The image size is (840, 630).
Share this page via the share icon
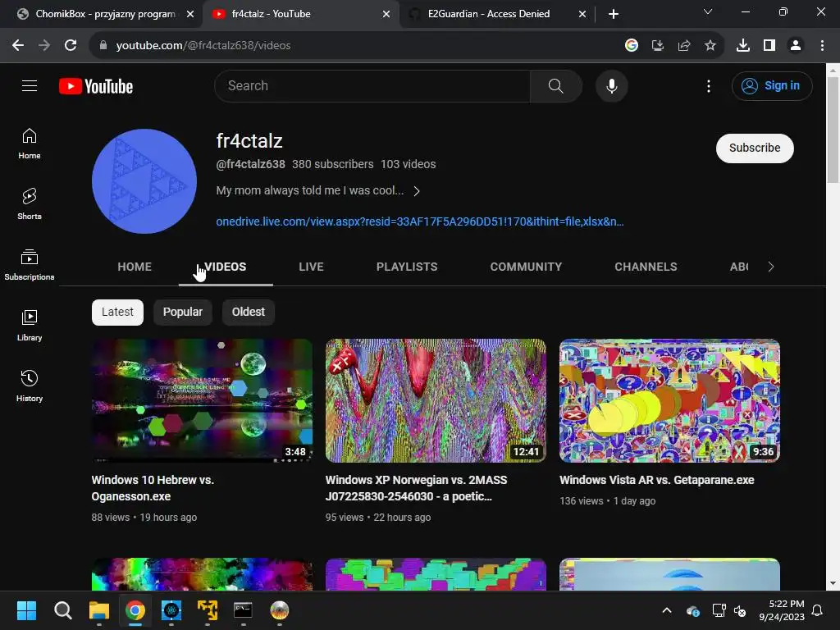[x=683, y=46]
